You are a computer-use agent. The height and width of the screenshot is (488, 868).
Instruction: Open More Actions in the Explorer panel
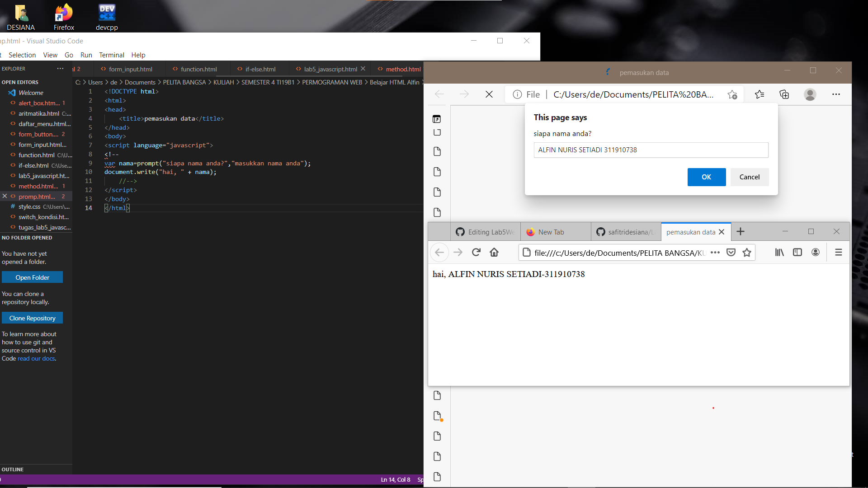(x=60, y=69)
